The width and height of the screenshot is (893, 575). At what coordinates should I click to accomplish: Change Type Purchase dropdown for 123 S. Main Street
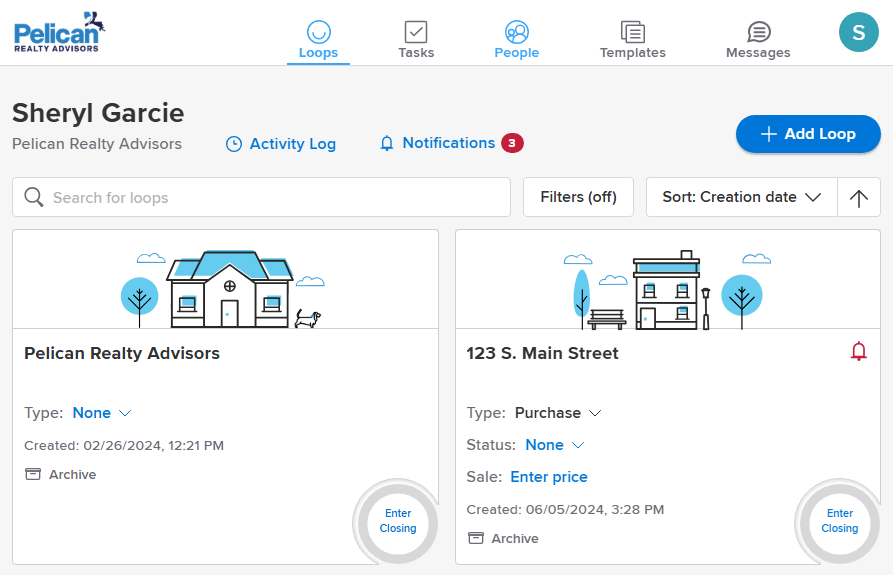(557, 413)
